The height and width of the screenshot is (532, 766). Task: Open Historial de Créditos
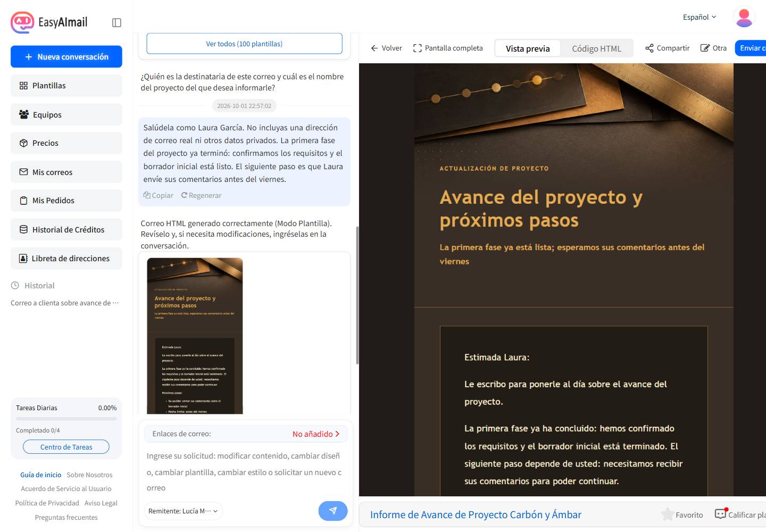click(x=66, y=229)
